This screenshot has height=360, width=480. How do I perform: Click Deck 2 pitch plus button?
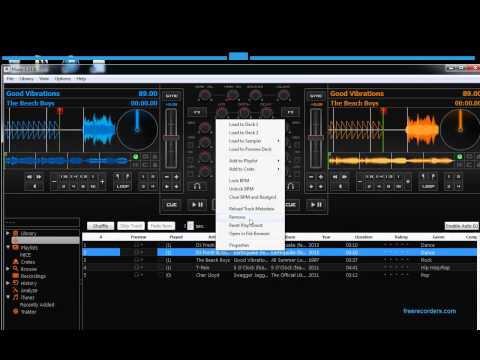pos(320,177)
